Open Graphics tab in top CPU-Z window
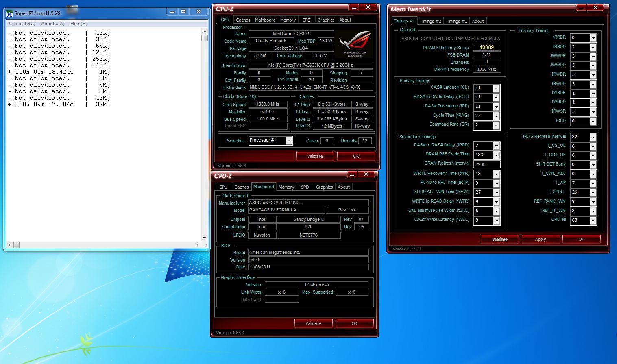 (x=326, y=20)
